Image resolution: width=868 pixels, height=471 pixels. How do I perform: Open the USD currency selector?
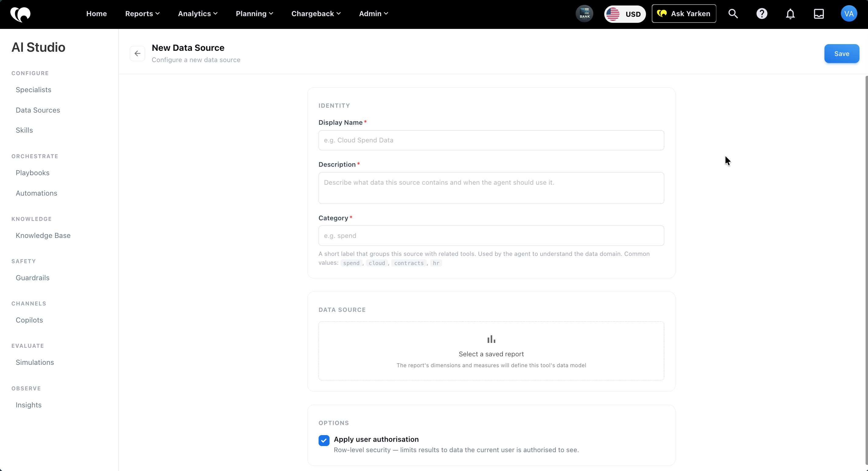click(625, 14)
